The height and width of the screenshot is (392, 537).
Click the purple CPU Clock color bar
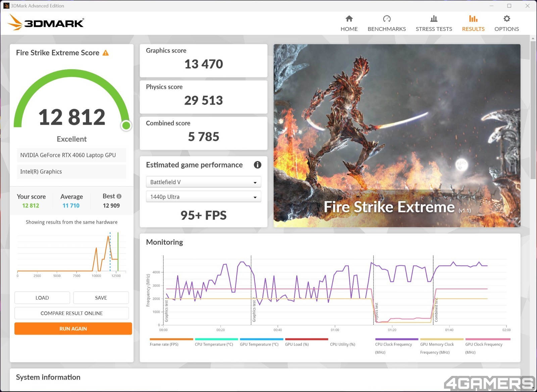click(397, 339)
